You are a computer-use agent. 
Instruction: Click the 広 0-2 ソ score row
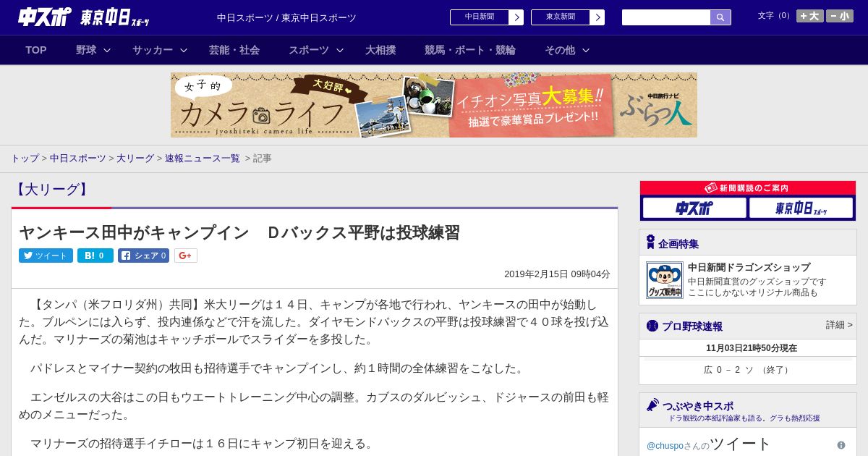[748, 370]
